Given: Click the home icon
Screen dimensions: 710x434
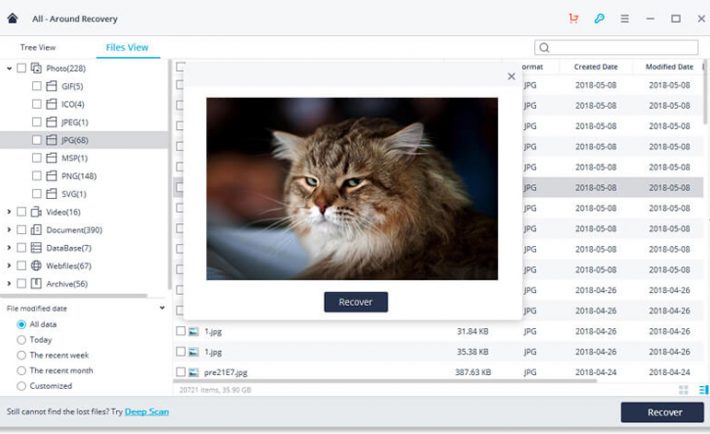Looking at the screenshot, I should tap(13, 19).
